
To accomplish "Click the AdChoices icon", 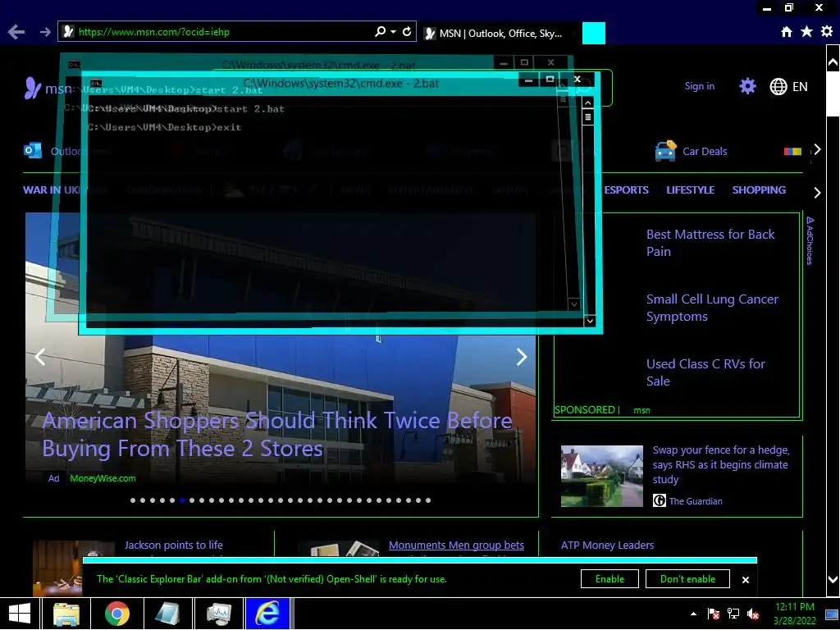I will click(x=810, y=240).
